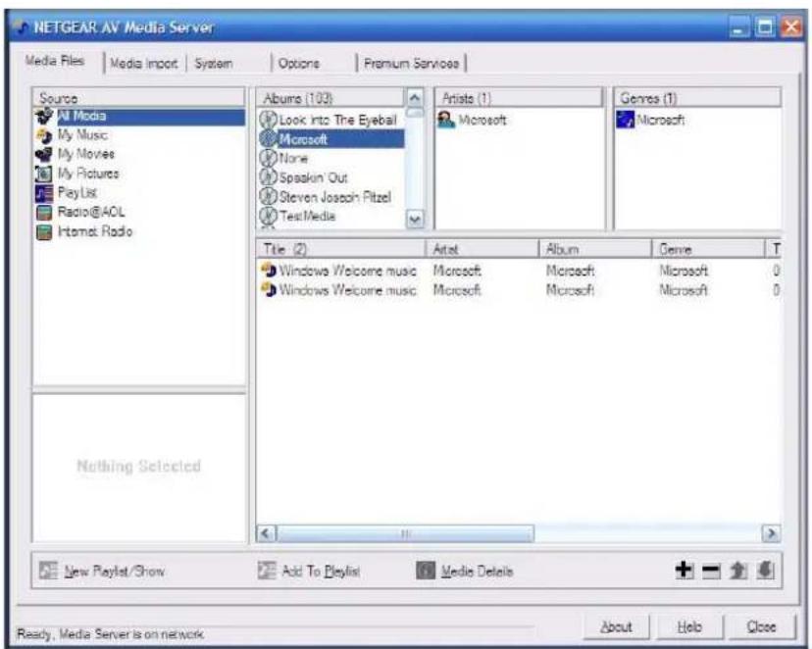Click disc icon beside Steven Joseph Pitzel
This screenshot has width=812, height=649.
pos(268,196)
